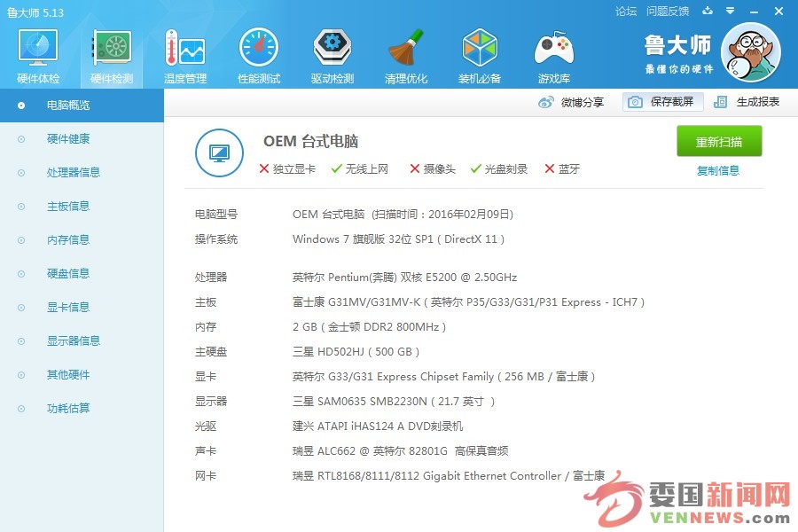Click the 富士康 G31MV motherboard value
This screenshot has width=798, height=532.
pos(469,302)
